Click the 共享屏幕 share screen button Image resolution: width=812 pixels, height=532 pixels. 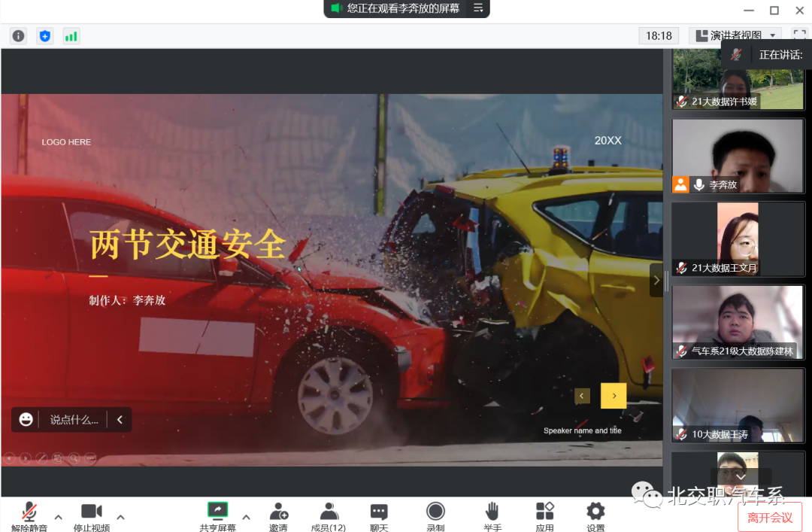point(217,516)
